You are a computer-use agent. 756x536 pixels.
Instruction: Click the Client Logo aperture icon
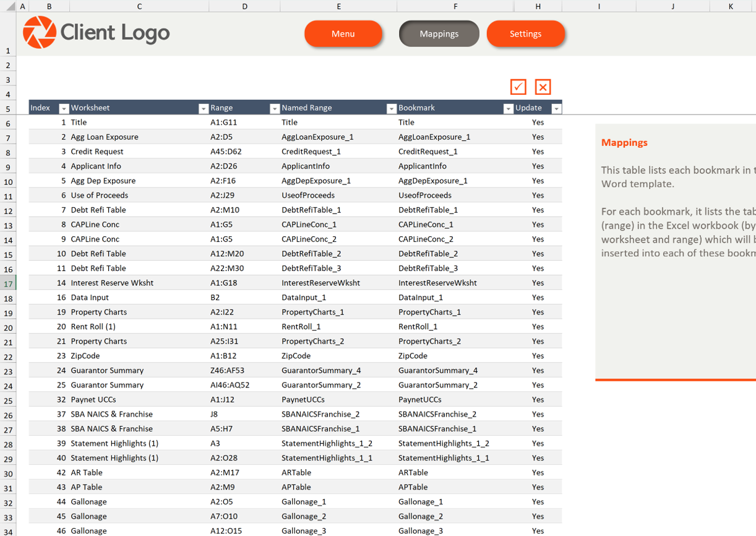pos(39,32)
